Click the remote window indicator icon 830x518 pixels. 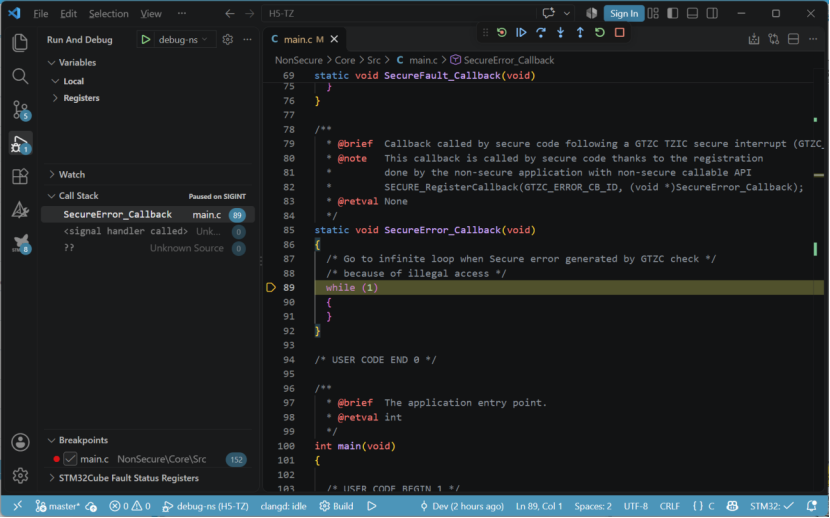click(17, 506)
